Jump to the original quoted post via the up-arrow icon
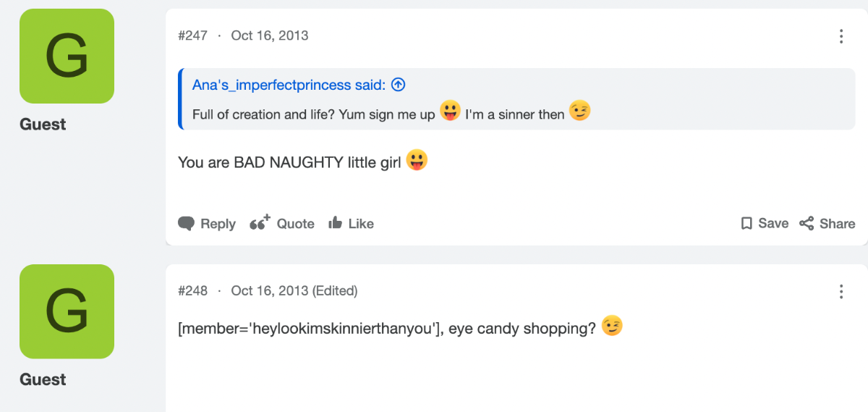868x412 pixels. [x=398, y=85]
